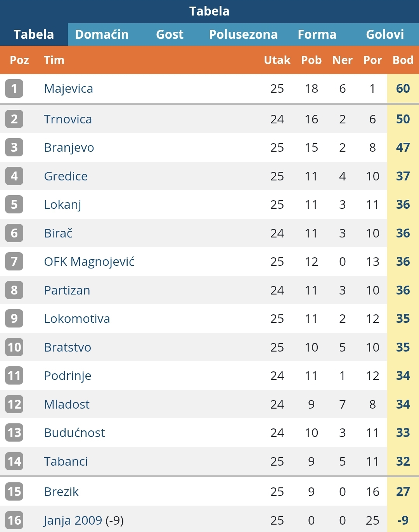Open the Golovi tab
419x532 pixels.
click(385, 35)
